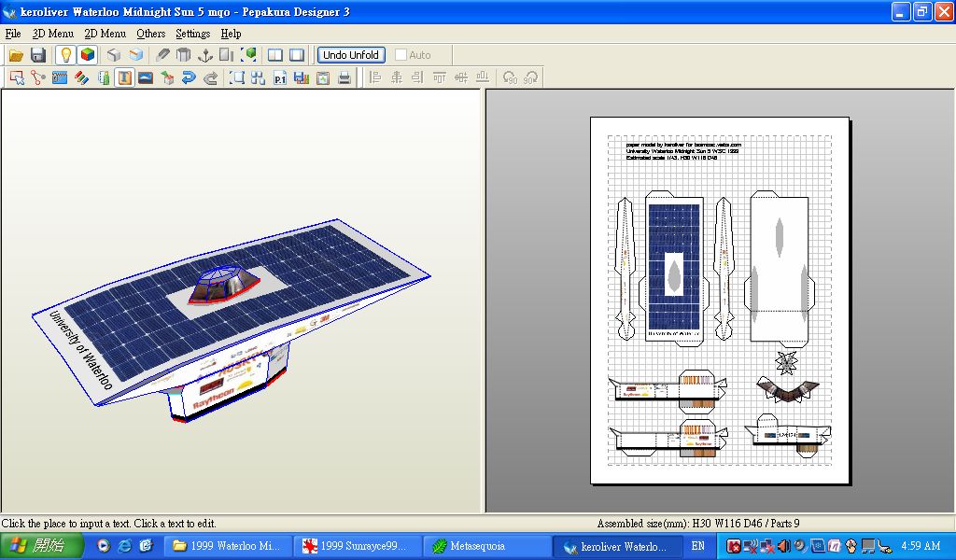Click the curved brown canopy part on sheet
The width and height of the screenshot is (956, 560).
(788, 389)
